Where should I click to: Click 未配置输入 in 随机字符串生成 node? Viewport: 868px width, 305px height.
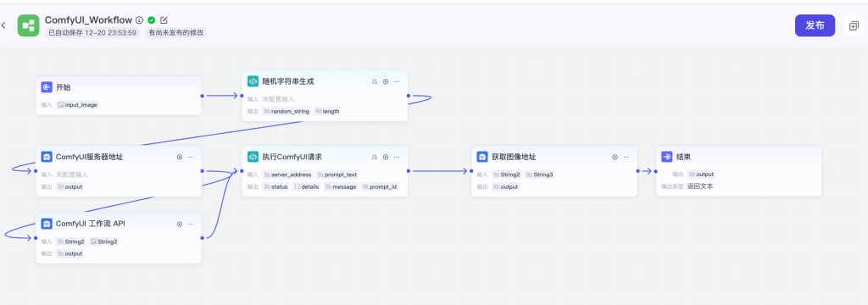click(278, 99)
